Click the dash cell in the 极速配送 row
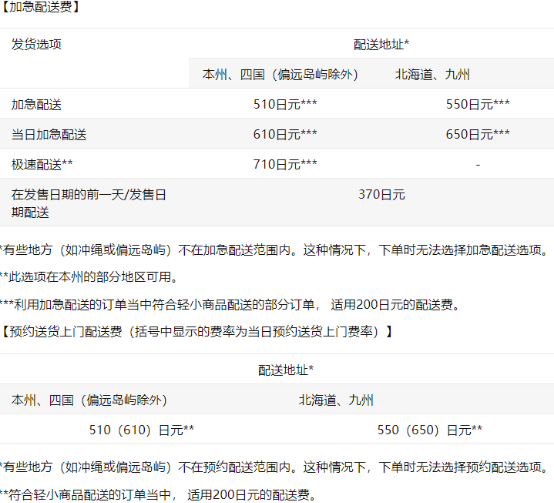The image size is (554, 503). (478, 165)
